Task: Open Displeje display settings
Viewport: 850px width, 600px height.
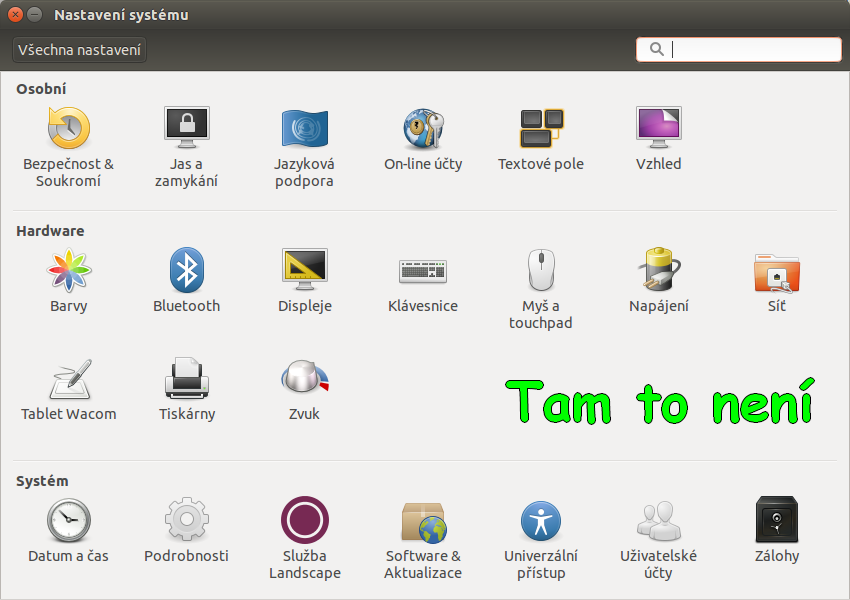Action: point(305,281)
